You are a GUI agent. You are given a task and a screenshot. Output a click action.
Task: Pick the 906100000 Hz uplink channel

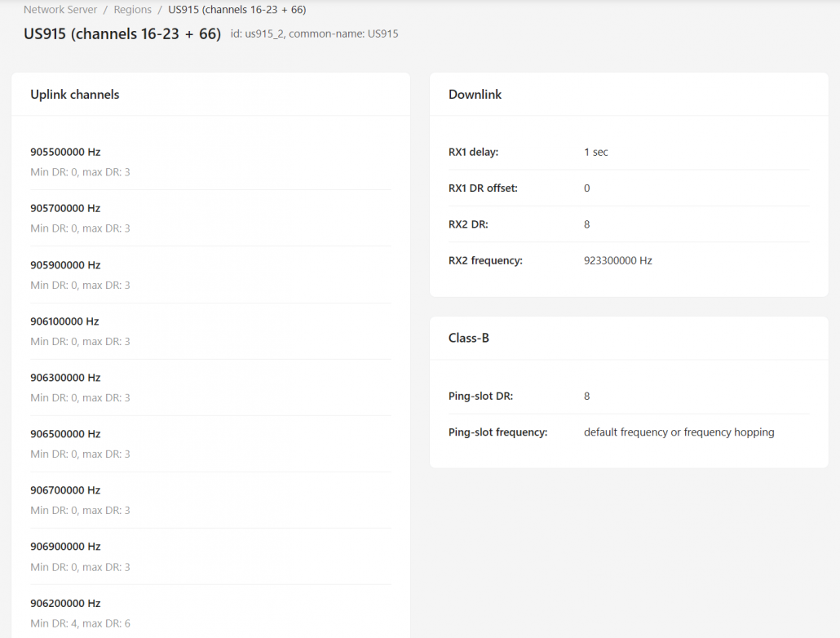click(x=65, y=321)
